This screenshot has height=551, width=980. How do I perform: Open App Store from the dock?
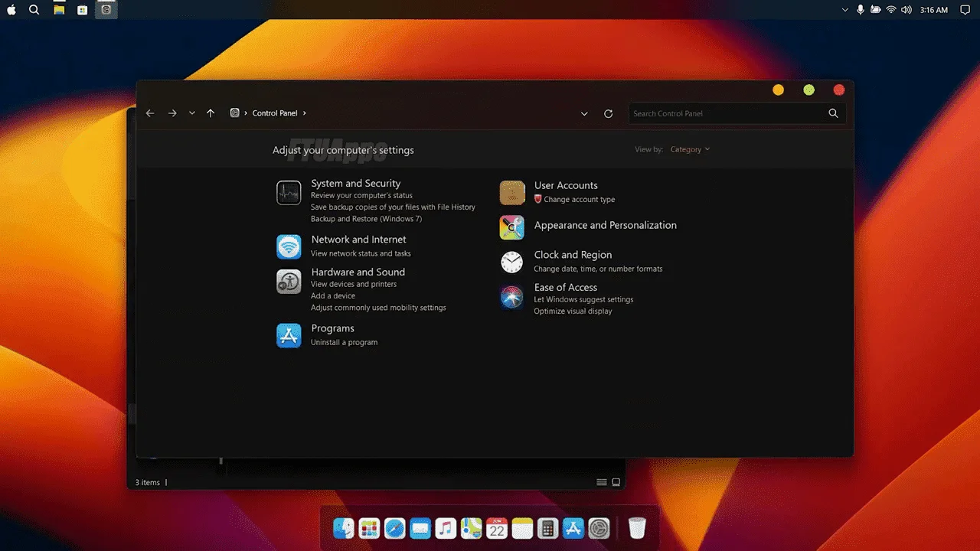tap(573, 528)
